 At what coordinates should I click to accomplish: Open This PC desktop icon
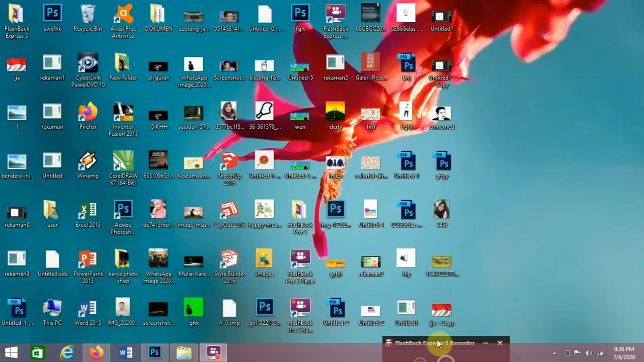(x=52, y=312)
